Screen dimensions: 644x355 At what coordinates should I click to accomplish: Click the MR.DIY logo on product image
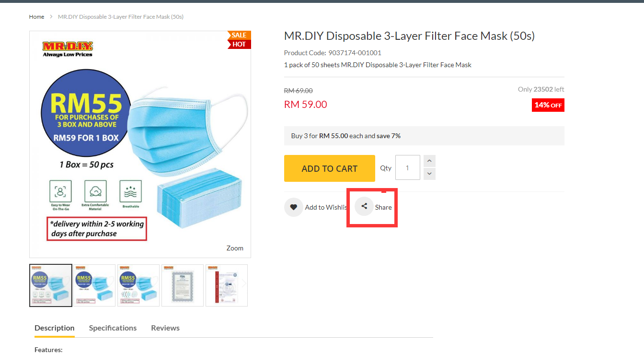click(68, 48)
